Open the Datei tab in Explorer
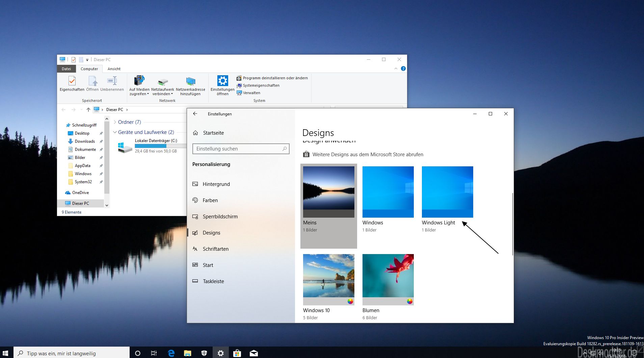This screenshot has height=358, width=644. 66,69
